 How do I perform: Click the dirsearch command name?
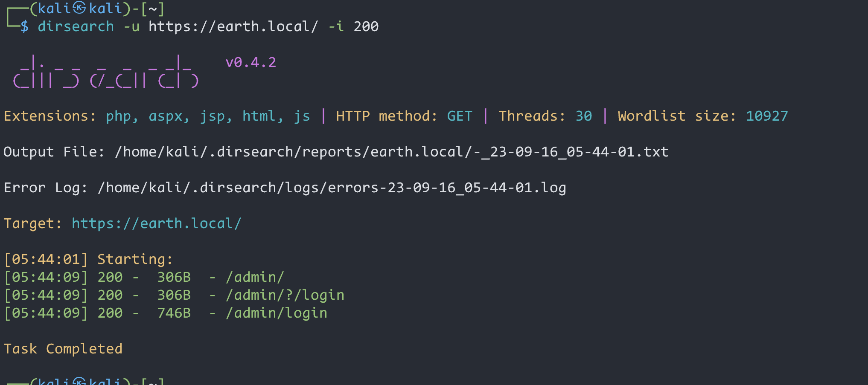coord(76,26)
